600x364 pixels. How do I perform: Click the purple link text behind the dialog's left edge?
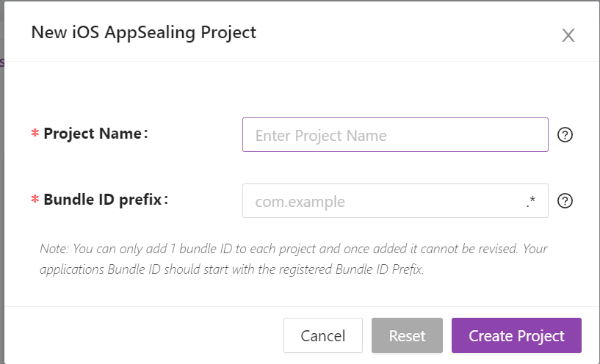(2, 62)
